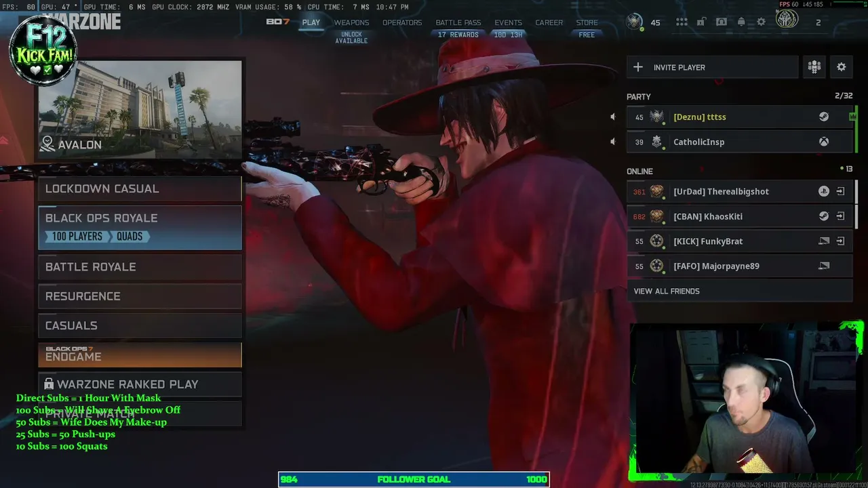
Task: Select friend [CBAN] KhaosKiti
Action: (x=740, y=216)
